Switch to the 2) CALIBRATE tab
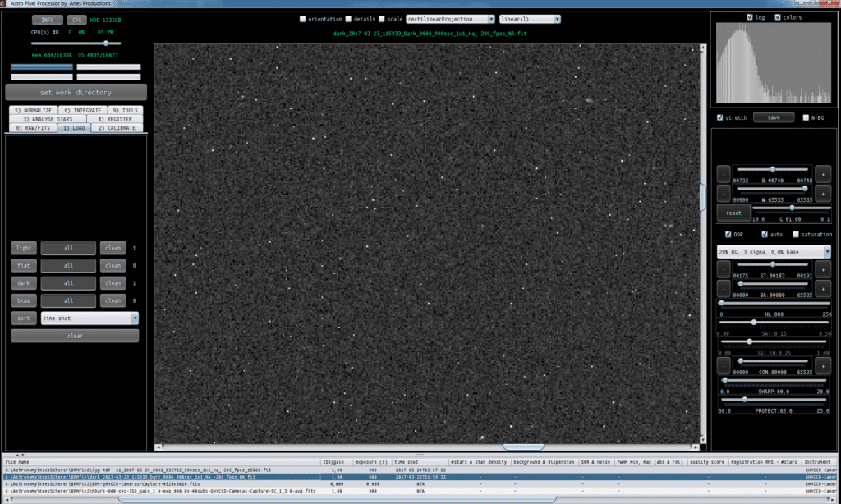 pyautogui.click(x=117, y=127)
